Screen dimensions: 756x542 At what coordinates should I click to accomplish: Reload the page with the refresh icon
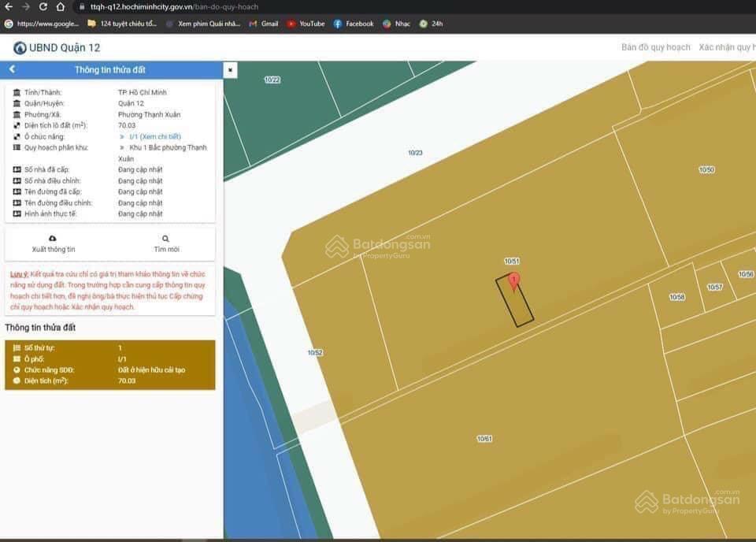43,6
